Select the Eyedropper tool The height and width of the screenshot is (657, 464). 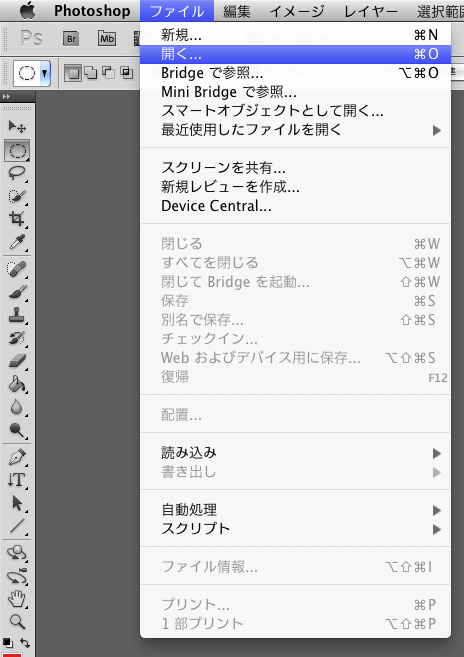(17, 242)
